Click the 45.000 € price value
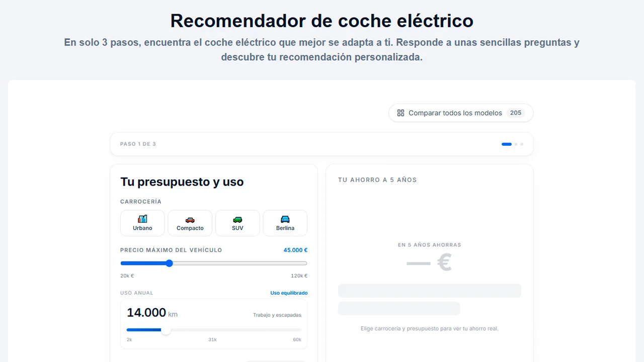 click(295, 250)
